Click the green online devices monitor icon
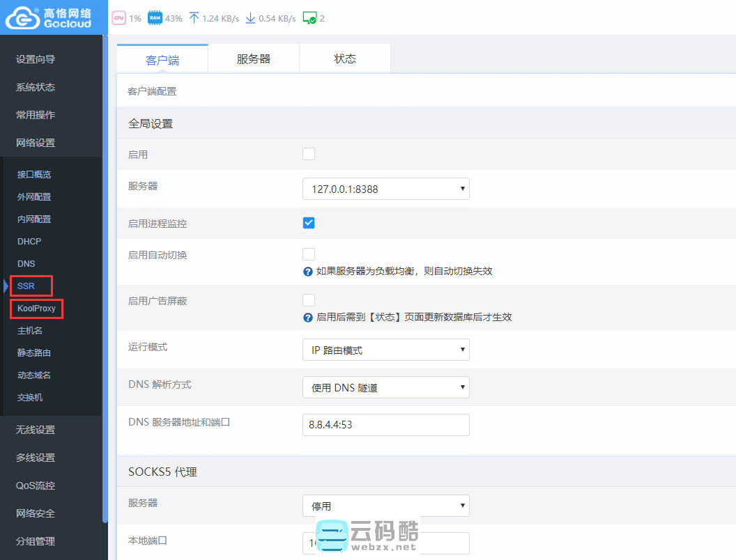 click(309, 18)
